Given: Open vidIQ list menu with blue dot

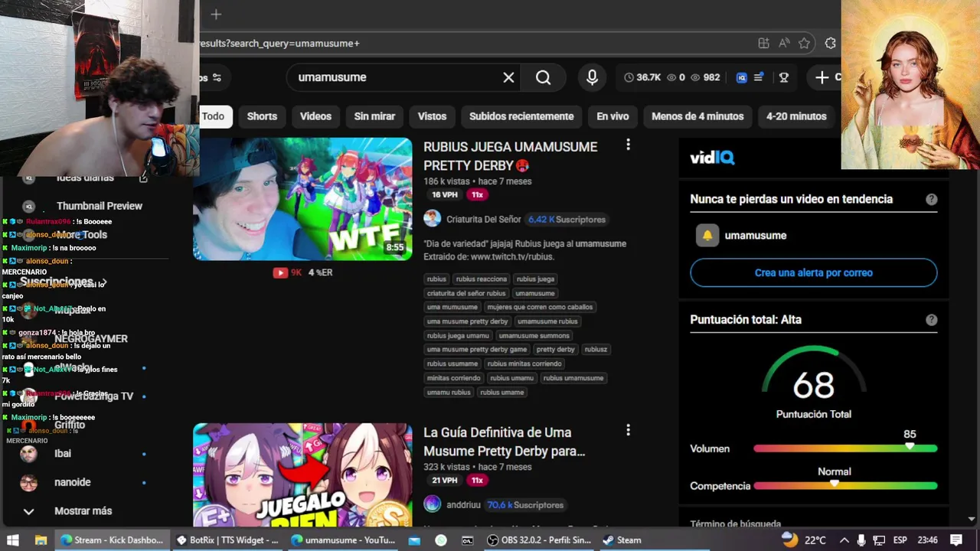Looking at the screenshot, I should click(x=759, y=77).
